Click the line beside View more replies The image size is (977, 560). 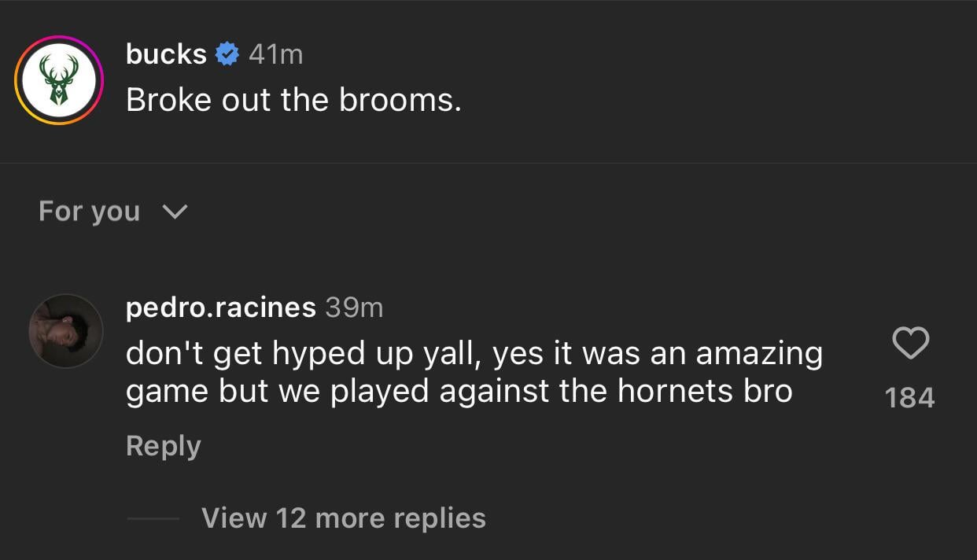click(x=153, y=518)
